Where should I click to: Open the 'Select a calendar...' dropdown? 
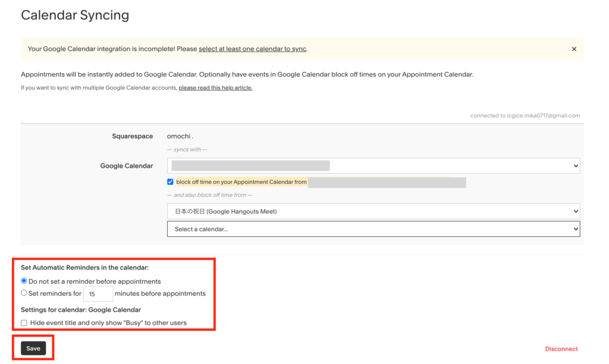tap(373, 229)
